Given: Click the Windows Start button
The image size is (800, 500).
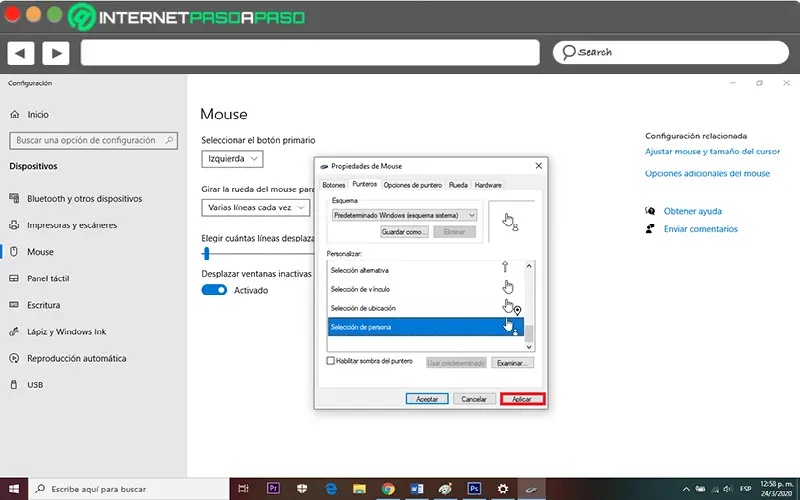Looking at the screenshot, I should pos(14,489).
